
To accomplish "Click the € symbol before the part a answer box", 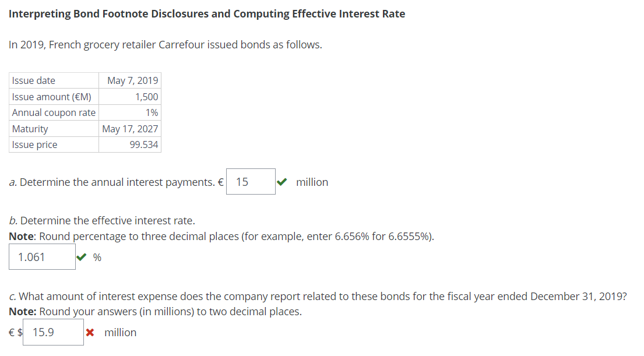I will pos(220,182).
